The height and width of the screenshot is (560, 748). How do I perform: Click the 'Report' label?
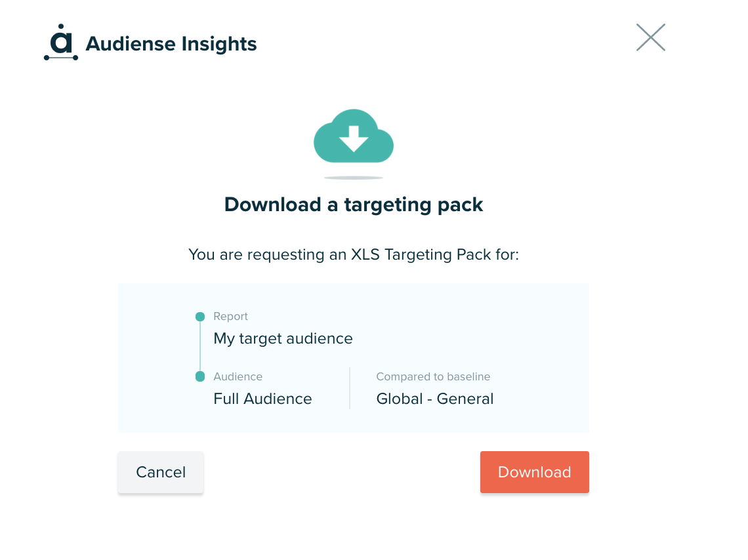click(x=230, y=317)
